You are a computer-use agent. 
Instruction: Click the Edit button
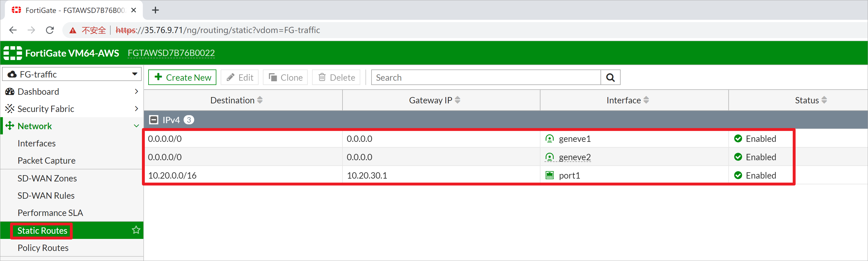240,78
